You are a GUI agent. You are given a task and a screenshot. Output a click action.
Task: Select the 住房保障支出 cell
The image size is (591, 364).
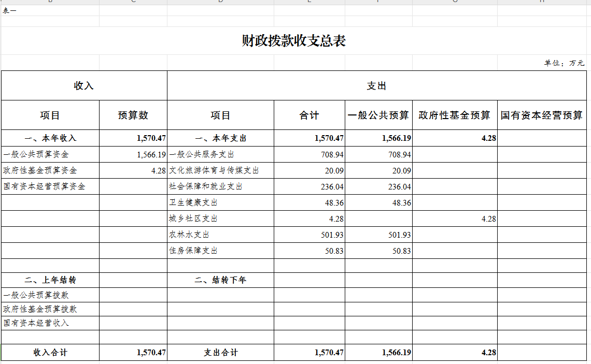(x=220, y=251)
